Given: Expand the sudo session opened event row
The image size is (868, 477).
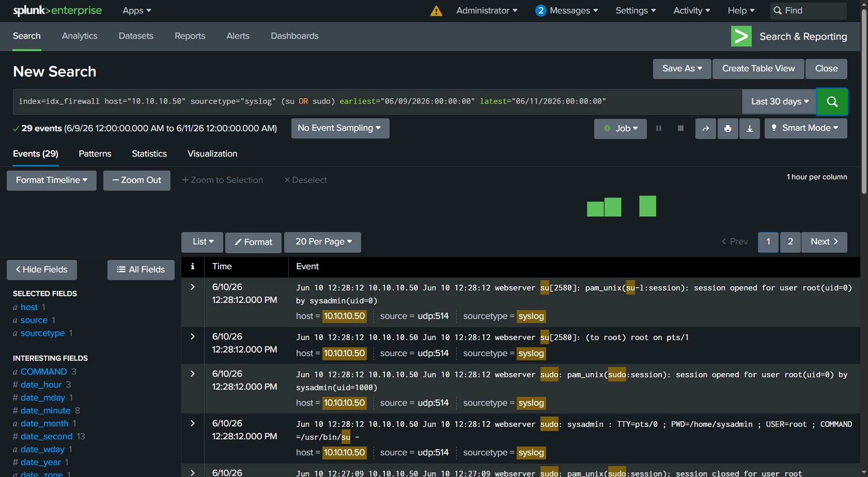Looking at the screenshot, I should [x=193, y=374].
